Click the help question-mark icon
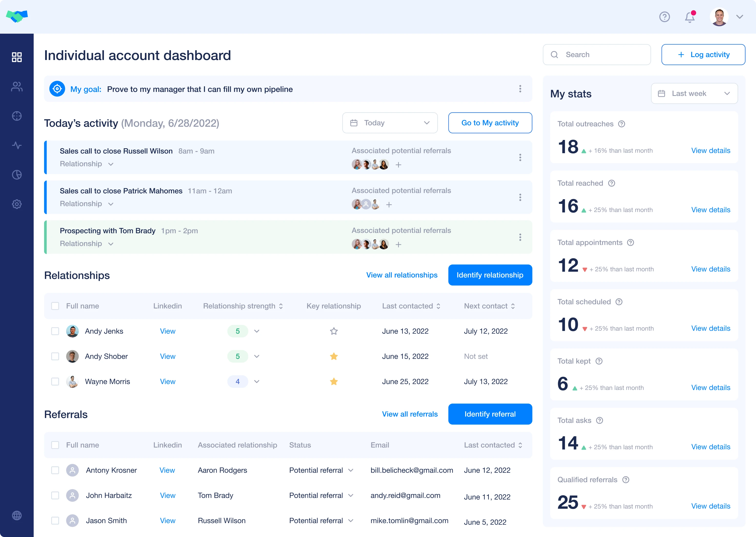The image size is (756, 537). 665,17
